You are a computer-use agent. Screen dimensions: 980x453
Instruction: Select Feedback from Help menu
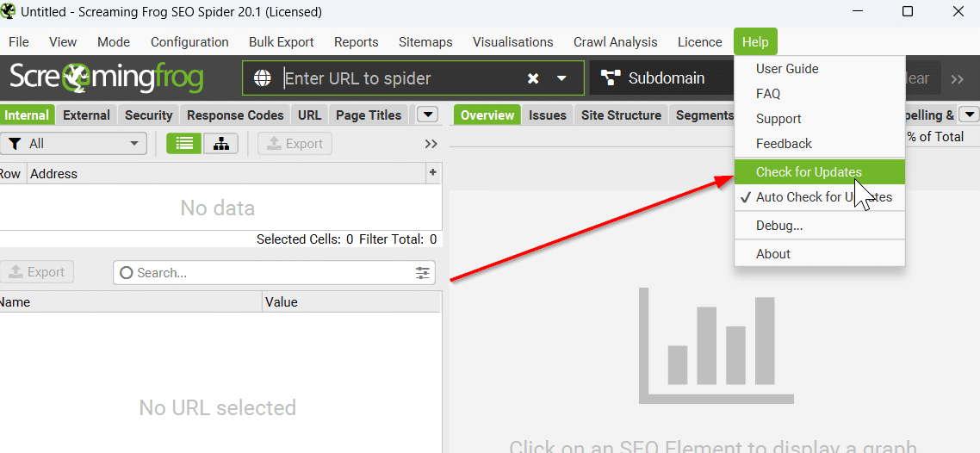click(x=819, y=144)
